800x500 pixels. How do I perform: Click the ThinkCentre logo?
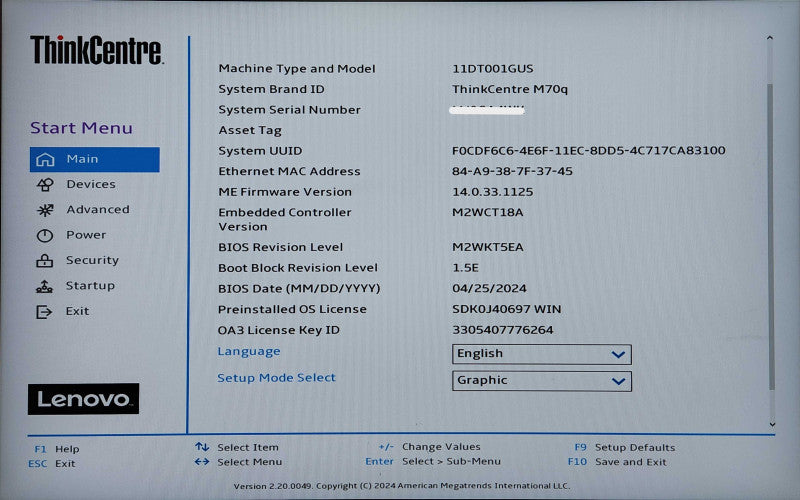[97, 50]
